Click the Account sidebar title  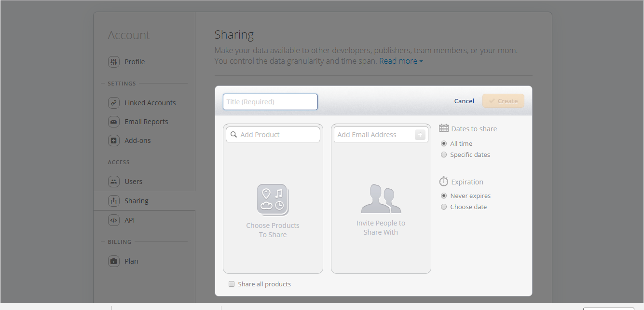click(x=129, y=35)
